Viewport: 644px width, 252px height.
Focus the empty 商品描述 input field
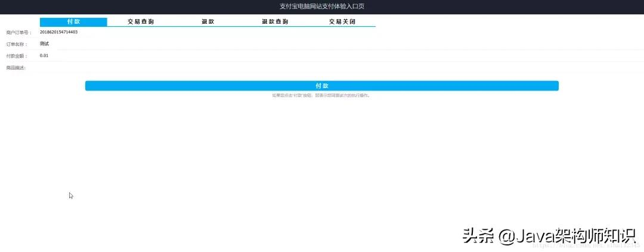point(341,68)
